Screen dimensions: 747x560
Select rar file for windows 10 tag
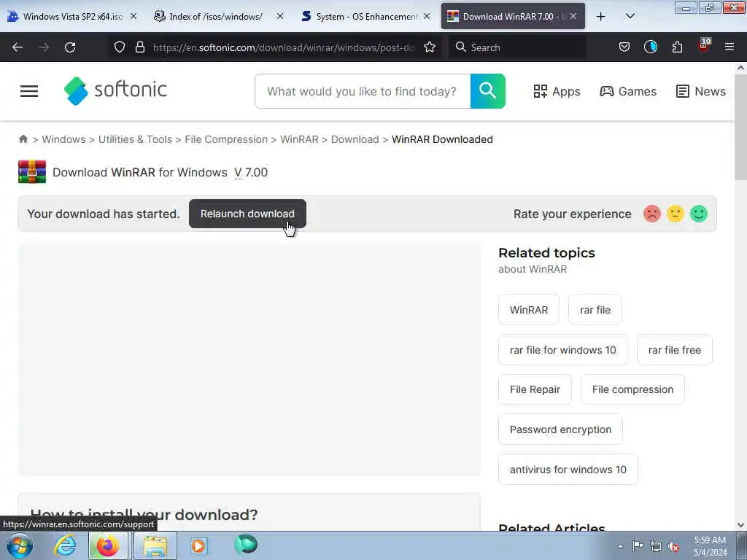[x=562, y=349]
